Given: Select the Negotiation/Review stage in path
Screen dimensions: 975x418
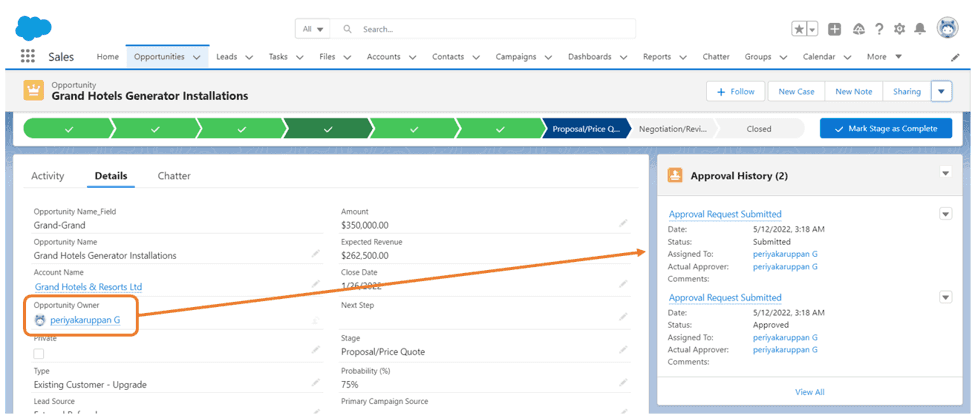Looking at the screenshot, I should [673, 129].
